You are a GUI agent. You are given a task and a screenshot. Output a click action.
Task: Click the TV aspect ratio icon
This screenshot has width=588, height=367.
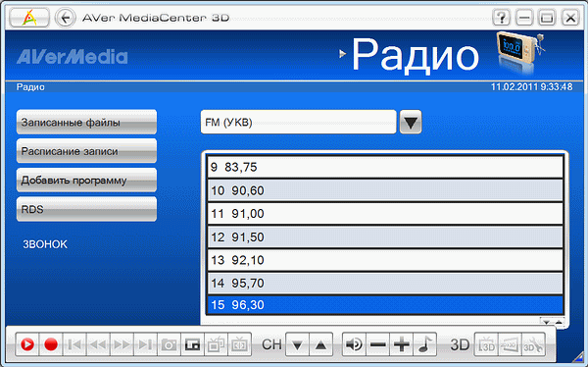coord(240,344)
